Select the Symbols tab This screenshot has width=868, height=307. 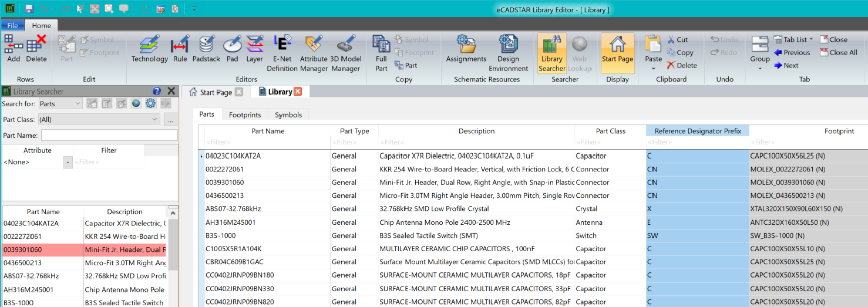click(x=288, y=115)
